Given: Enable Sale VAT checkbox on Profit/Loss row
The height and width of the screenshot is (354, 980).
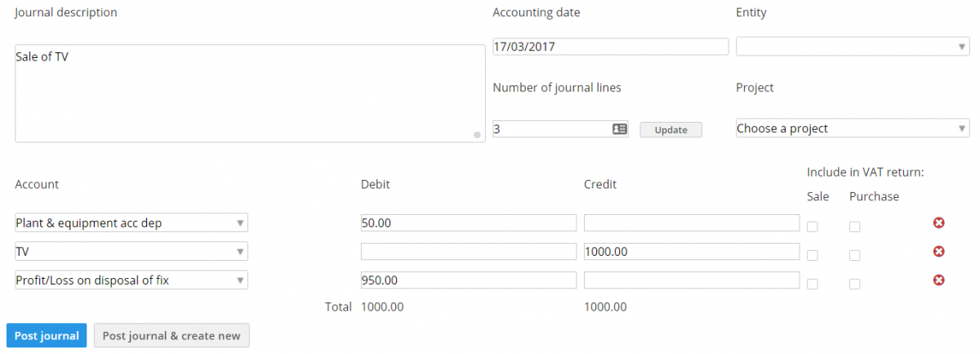Looking at the screenshot, I should click(813, 285).
